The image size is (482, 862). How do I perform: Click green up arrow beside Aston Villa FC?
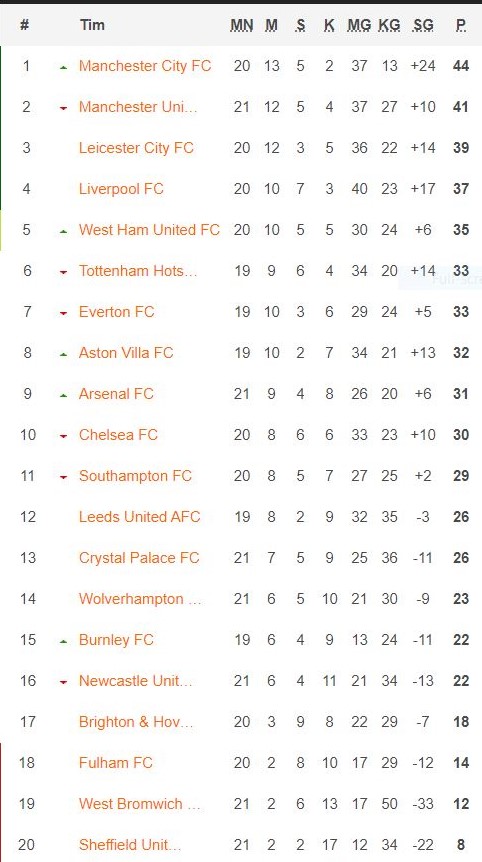point(64,355)
